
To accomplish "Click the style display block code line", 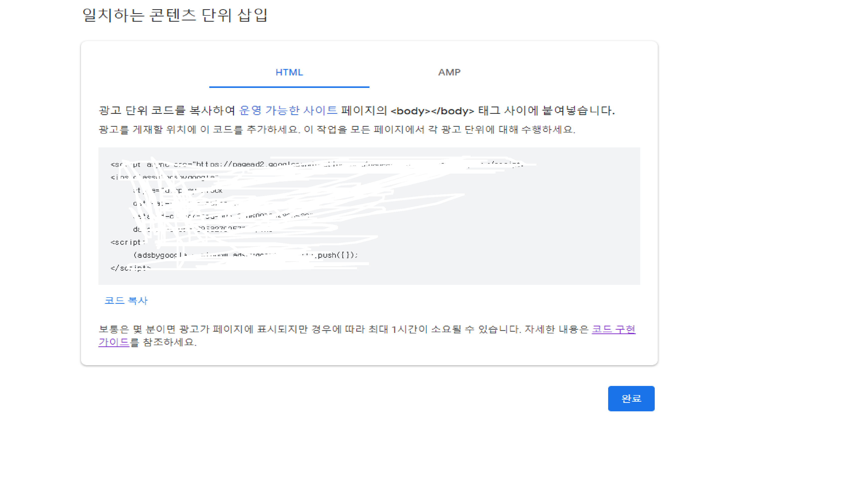I will [x=178, y=191].
